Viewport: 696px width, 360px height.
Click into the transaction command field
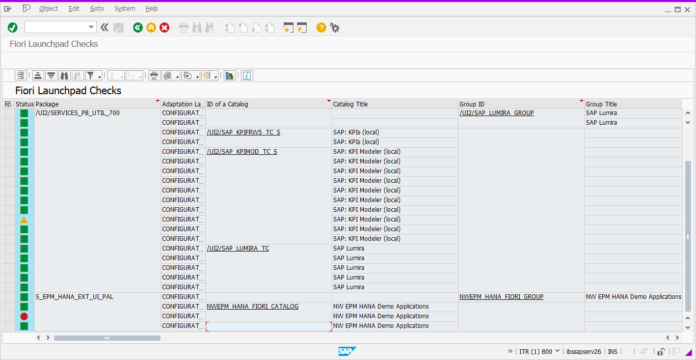pyautogui.click(x=56, y=27)
